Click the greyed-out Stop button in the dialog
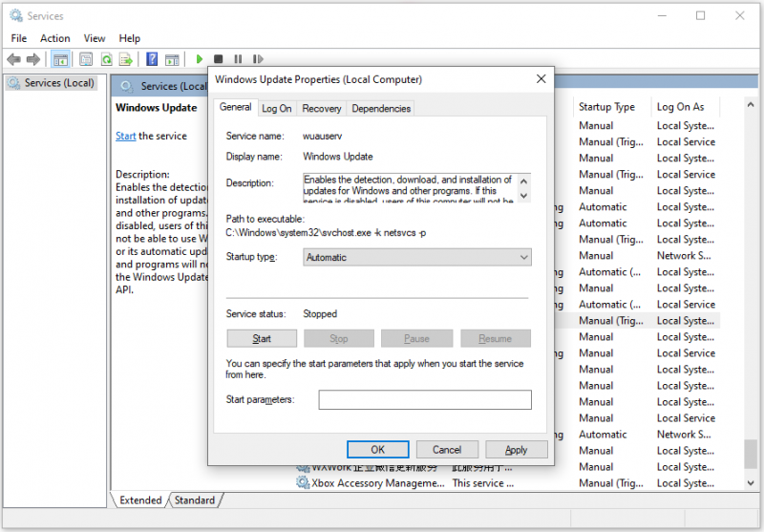This screenshot has height=532, width=764. tap(339, 339)
